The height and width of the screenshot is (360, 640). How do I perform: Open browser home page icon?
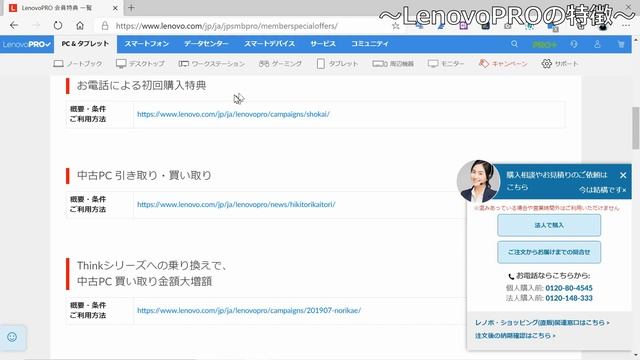point(80,26)
